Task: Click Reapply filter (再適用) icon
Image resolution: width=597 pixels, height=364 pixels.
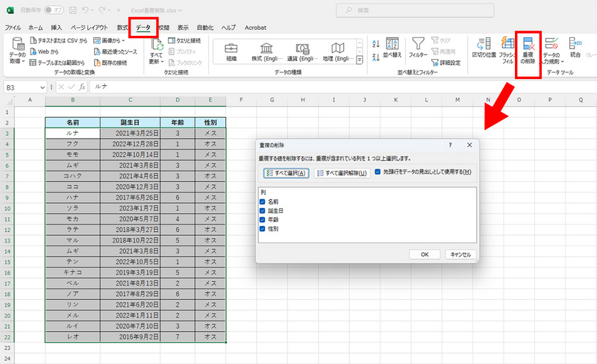Action: 443,51
